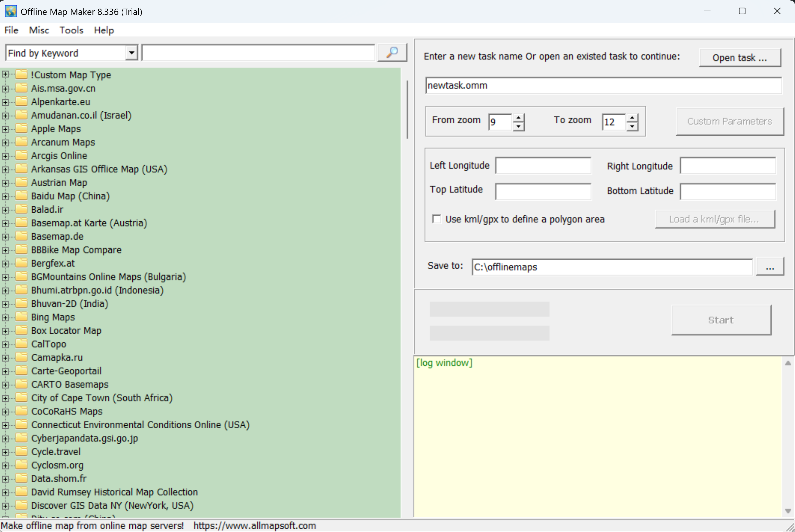Click the keyword search text box
Image resolution: width=795 pixels, height=532 pixels.
tap(258, 53)
